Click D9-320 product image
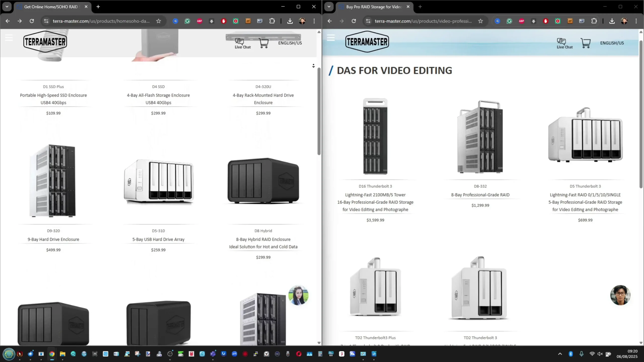Viewport: 644px width, 362px height. tap(53, 180)
